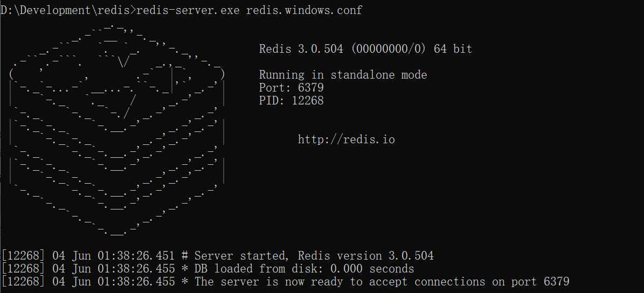The height and width of the screenshot is (293, 644).
Task: Click the http://redis.io link
Action: [x=346, y=140]
